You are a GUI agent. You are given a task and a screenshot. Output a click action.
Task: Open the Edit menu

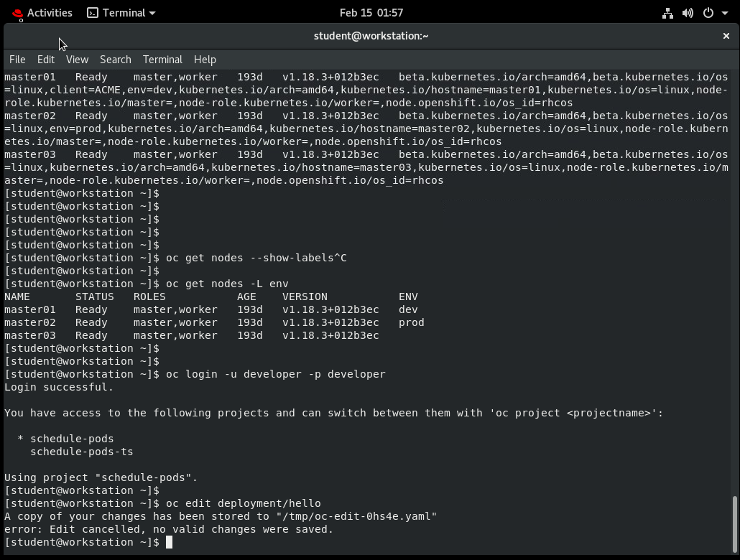(45, 60)
